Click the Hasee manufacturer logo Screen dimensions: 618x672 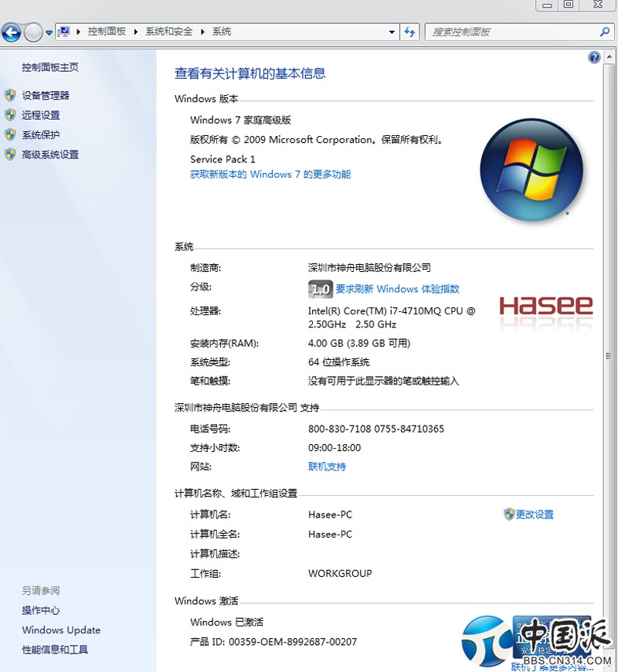tap(546, 307)
